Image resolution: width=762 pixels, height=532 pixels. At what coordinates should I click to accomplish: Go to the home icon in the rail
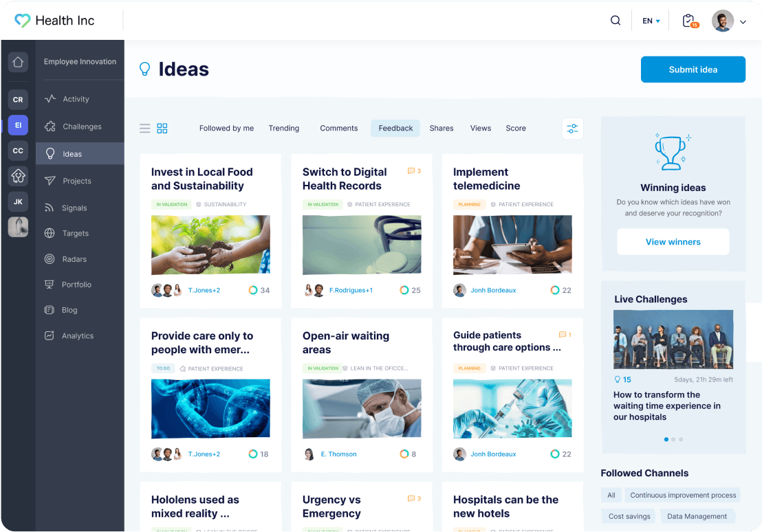[18, 62]
